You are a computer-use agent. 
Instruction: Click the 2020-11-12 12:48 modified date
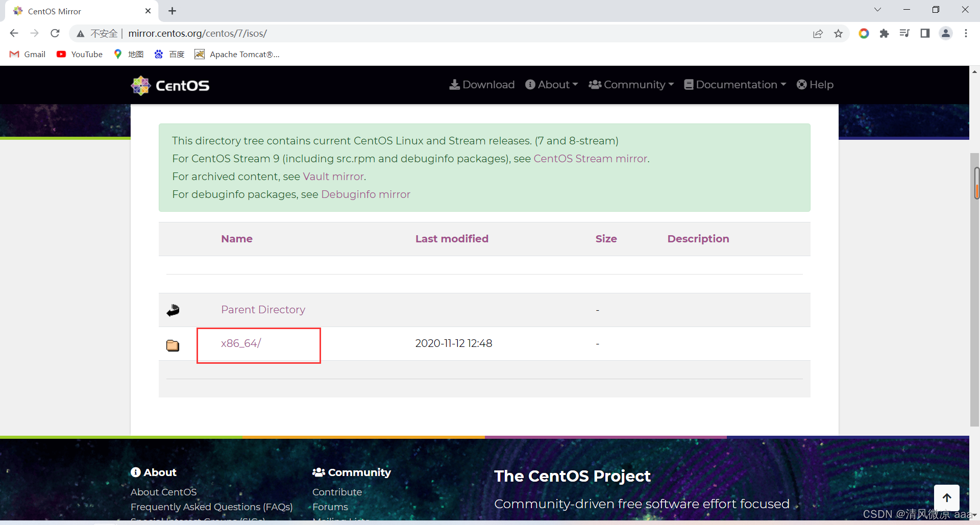coord(453,343)
